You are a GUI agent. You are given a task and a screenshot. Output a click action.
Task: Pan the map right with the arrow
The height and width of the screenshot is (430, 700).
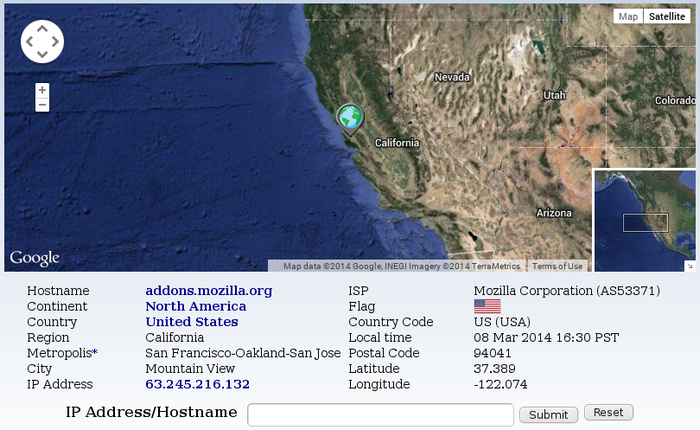click(55, 42)
